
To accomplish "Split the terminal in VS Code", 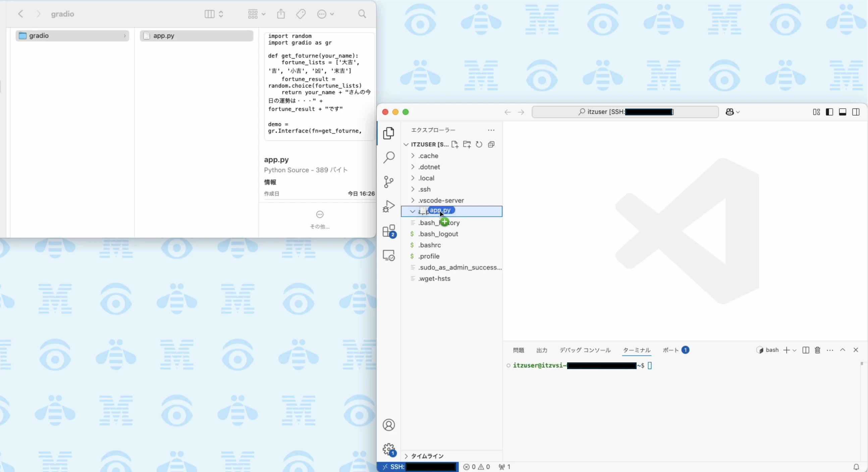I will click(x=806, y=350).
